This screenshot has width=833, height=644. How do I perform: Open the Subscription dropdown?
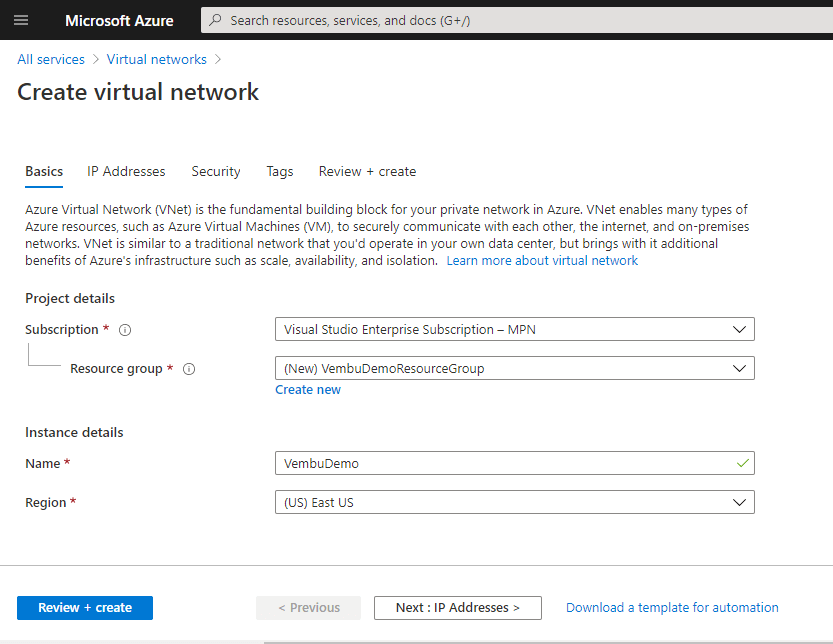515,329
